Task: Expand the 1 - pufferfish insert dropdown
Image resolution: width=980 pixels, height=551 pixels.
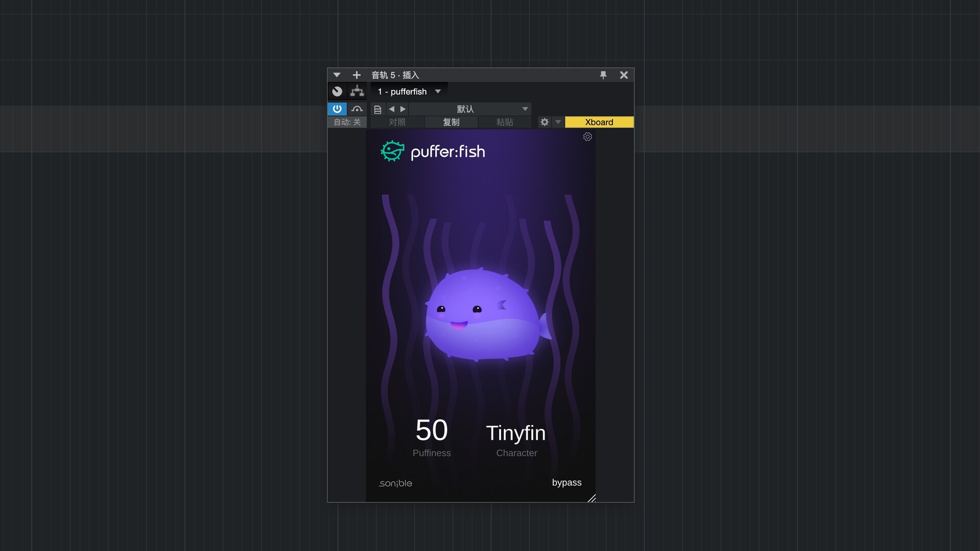Action: [438, 91]
